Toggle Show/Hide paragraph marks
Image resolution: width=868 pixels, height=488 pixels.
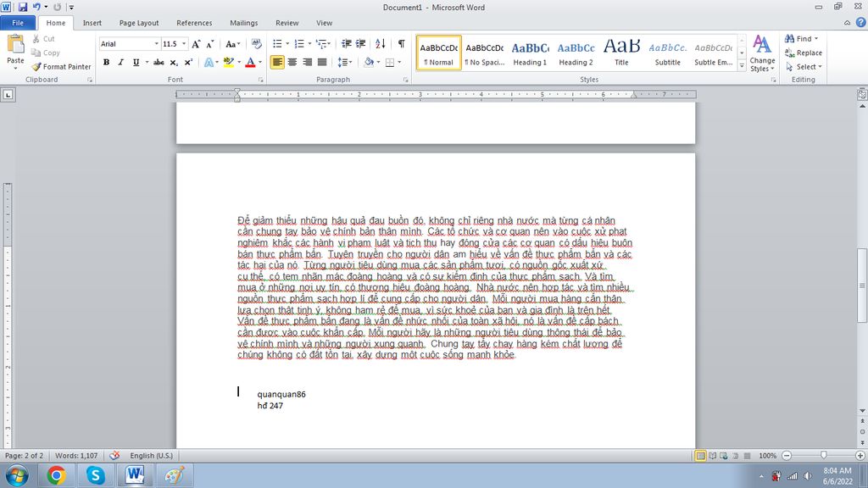(401, 44)
